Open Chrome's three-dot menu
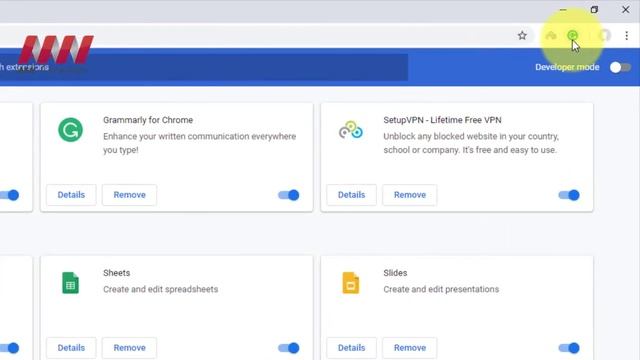This screenshot has height=360, width=640. pyautogui.click(x=627, y=36)
